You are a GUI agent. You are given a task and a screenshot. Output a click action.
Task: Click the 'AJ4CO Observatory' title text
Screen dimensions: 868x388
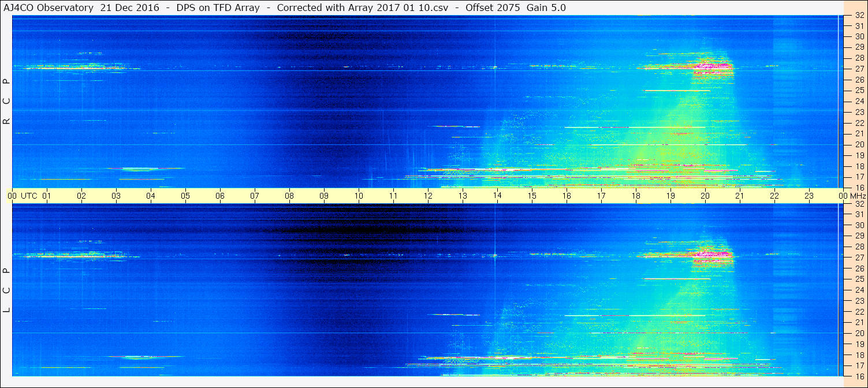coord(50,8)
